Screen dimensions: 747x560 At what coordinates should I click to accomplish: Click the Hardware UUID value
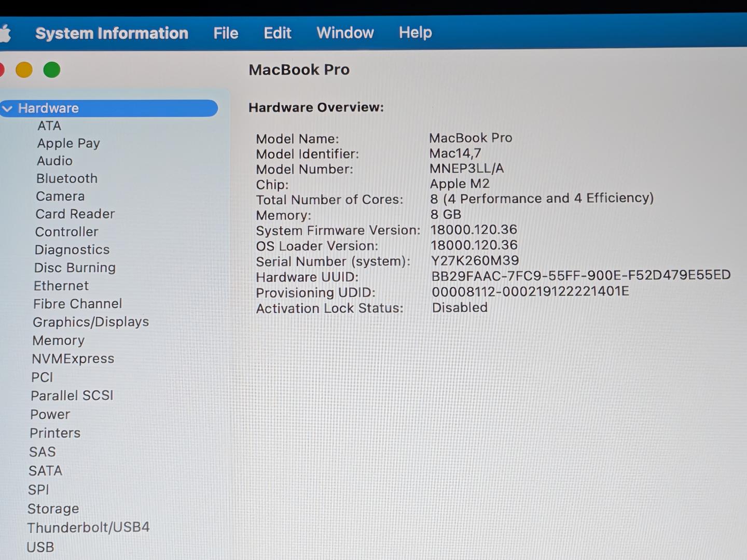coord(581,275)
